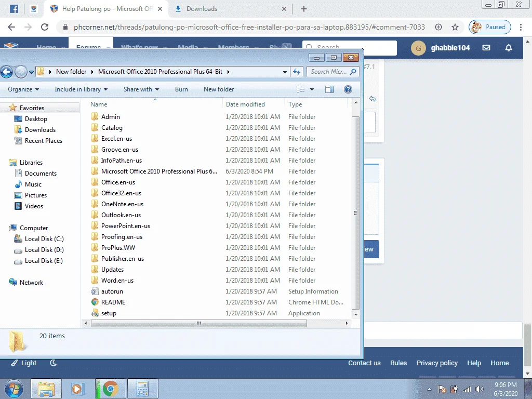Open the Chrome three-dot menu
The image size is (532, 399).
point(521,27)
